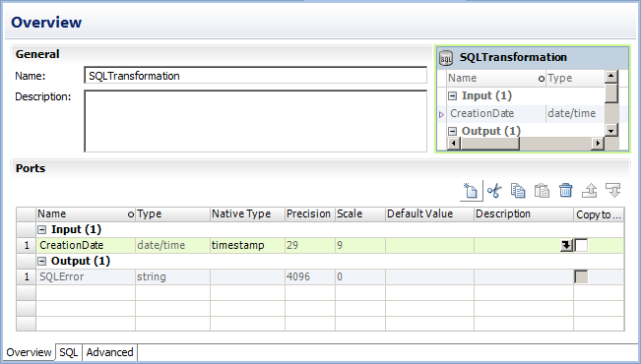Click the preview horizontal scrollbar left arrow

453,144
